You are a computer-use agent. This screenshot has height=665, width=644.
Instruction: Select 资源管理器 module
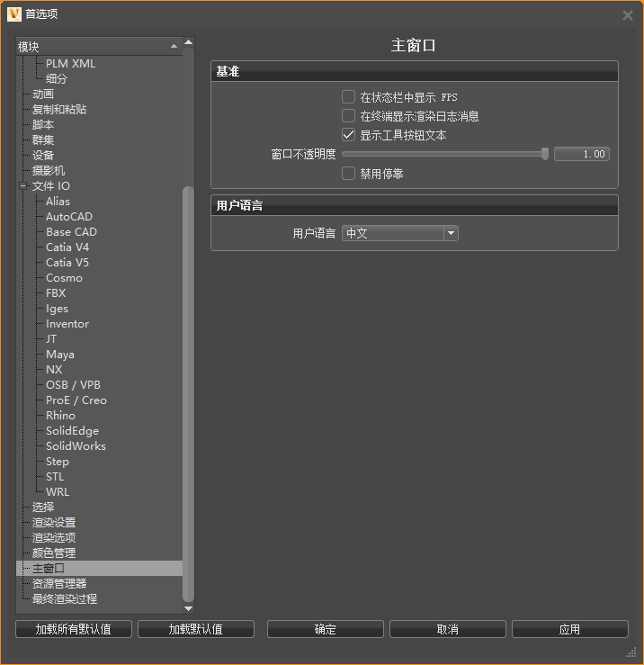coord(59,583)
